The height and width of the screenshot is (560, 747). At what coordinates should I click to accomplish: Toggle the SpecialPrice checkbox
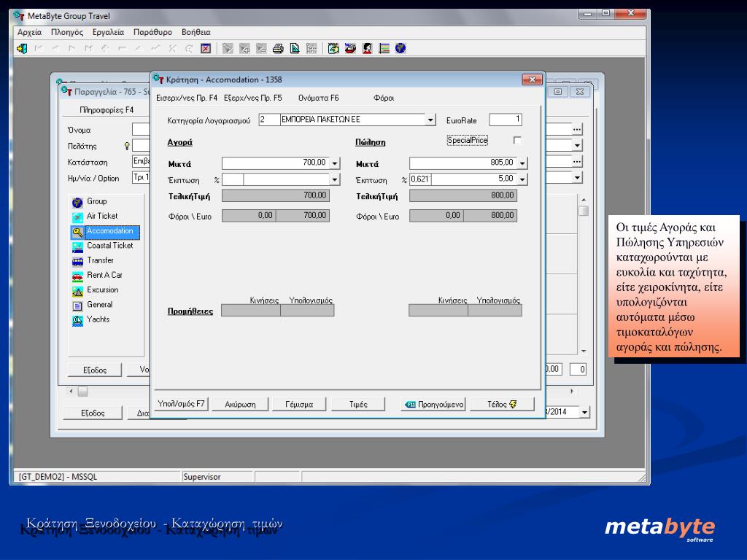click(517, 141)
